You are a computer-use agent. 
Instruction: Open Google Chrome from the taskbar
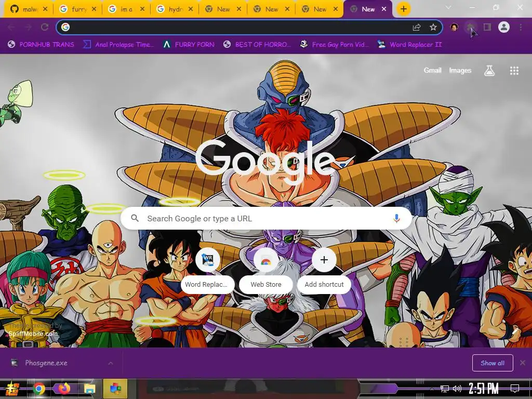coord(38,389)
